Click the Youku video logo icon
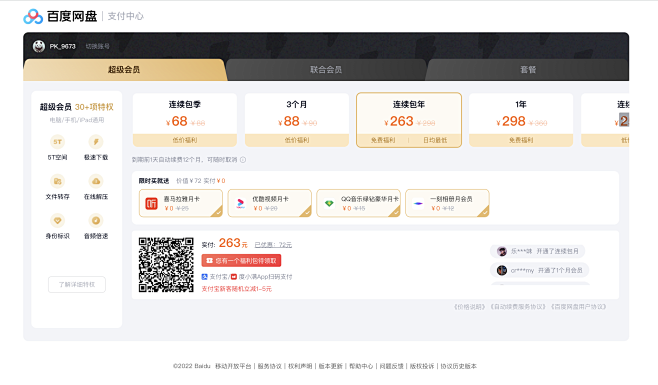Viewport: 658px width, 385px height. click(x=240, y=204)
